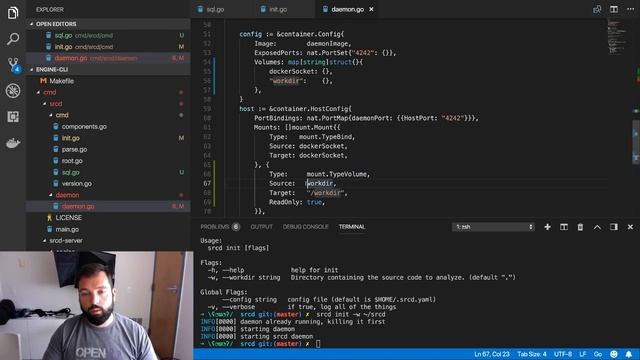640x360 pixels.
Task: Move panel to the right icon
Action: point(614,227)
